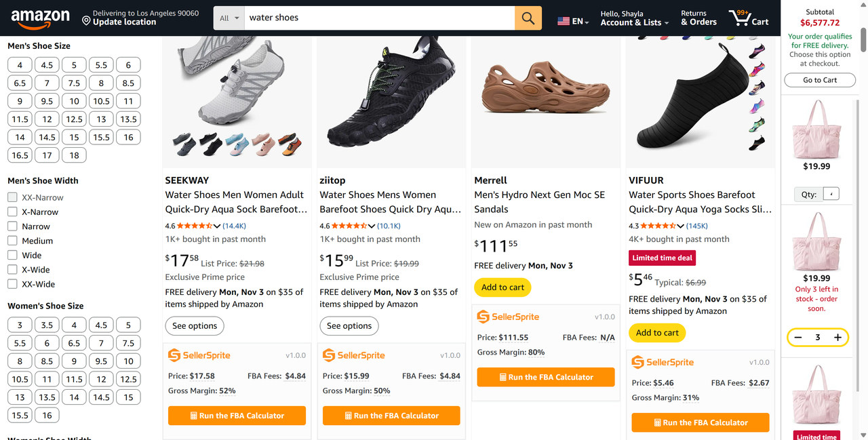Click Go to Cart button
The image size is (868, 440).
pyautogui.click(x=820, y=80)
